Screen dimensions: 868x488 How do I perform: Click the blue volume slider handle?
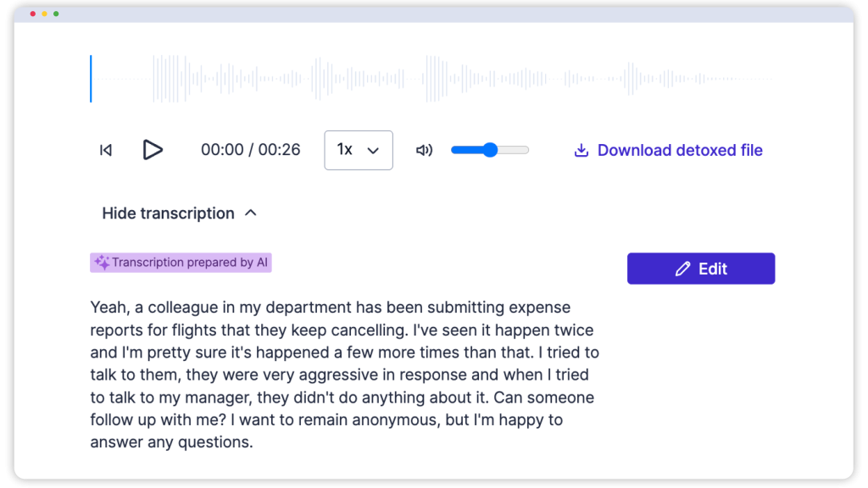point(490,150)
